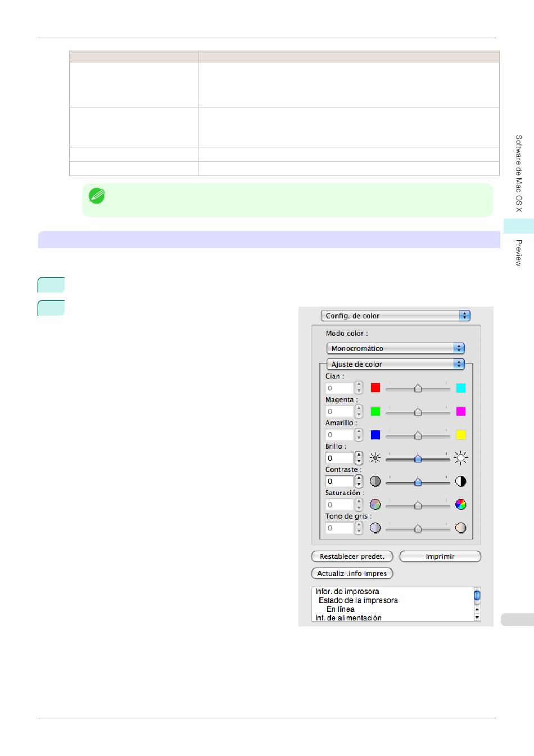Viewport: 534px width, 756px height.
Task: Select the Infor. de impresora row
Action: click(347, 591)
